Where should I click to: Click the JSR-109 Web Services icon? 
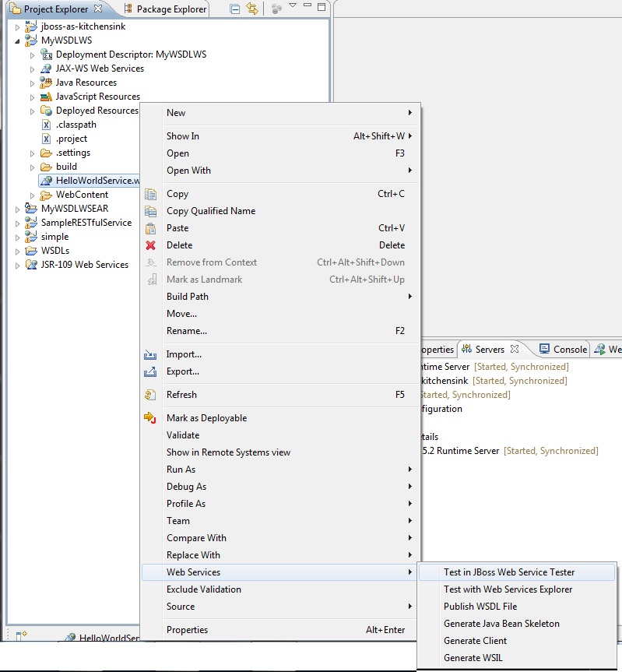coord(31,265)
